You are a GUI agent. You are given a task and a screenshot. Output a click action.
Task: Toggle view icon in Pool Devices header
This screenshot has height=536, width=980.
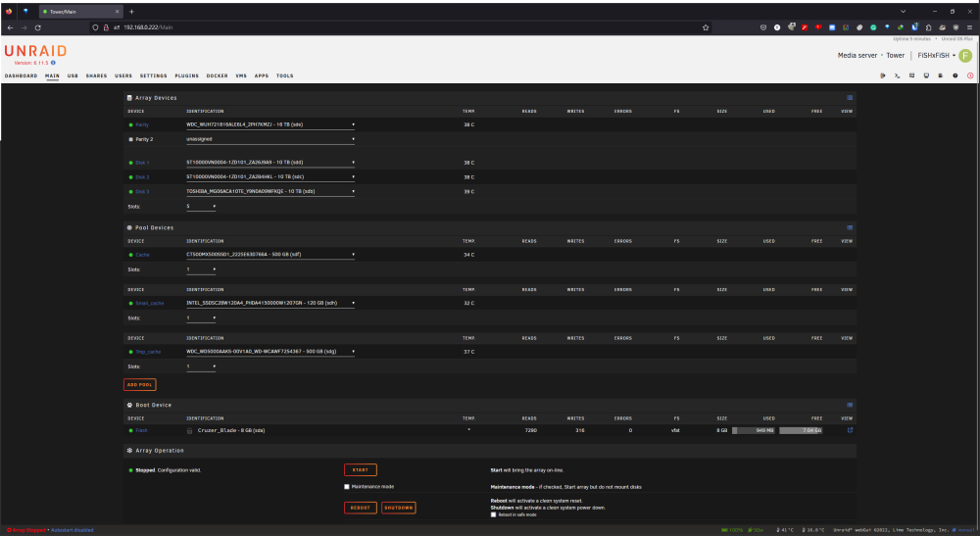850,227
